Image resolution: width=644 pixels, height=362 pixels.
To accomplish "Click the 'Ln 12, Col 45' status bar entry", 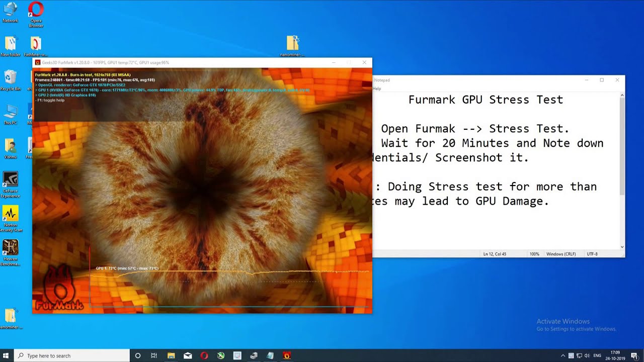I will coord(495,254).
